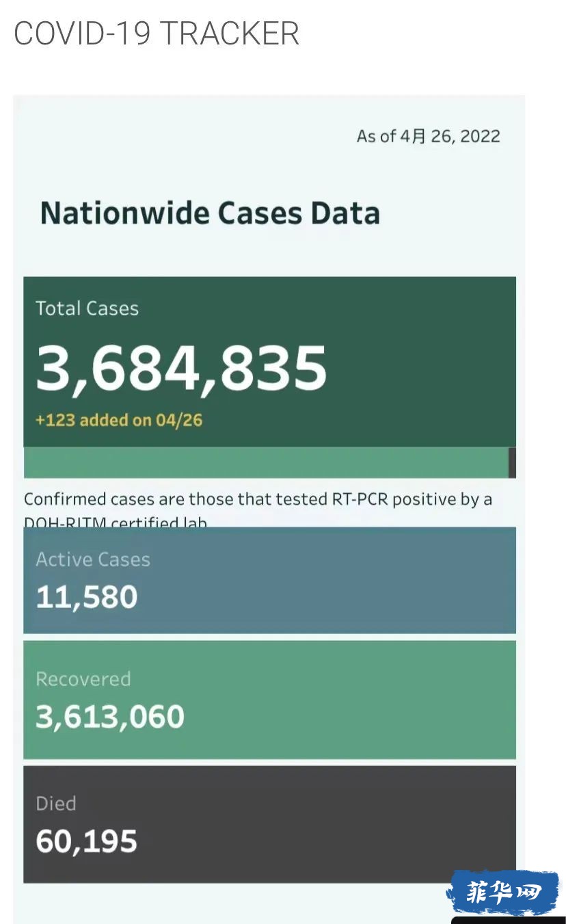Image resolution: width=566 pixels, height=924 pixels.
Task: Select the Recovered label
Action: click(83, 679)
